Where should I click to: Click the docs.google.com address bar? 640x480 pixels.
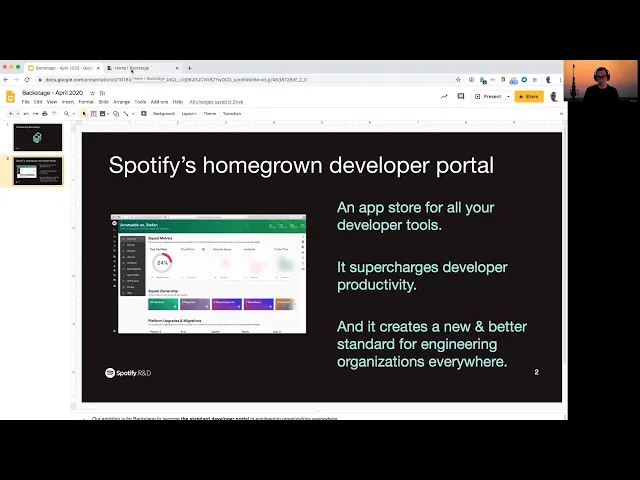click(249, 80)
